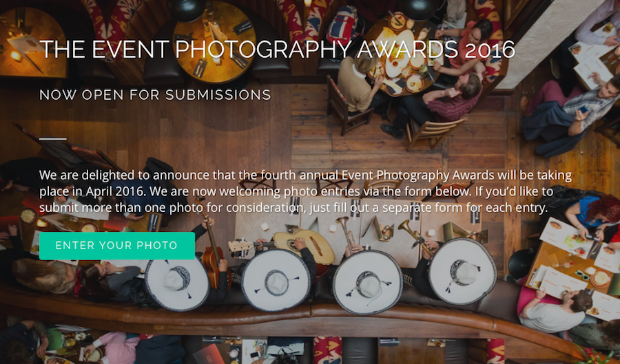The height and width of the screenshot is (364, 620).
Task: Click the rightmost white sombrero hat
Action: tap(462, 271)
